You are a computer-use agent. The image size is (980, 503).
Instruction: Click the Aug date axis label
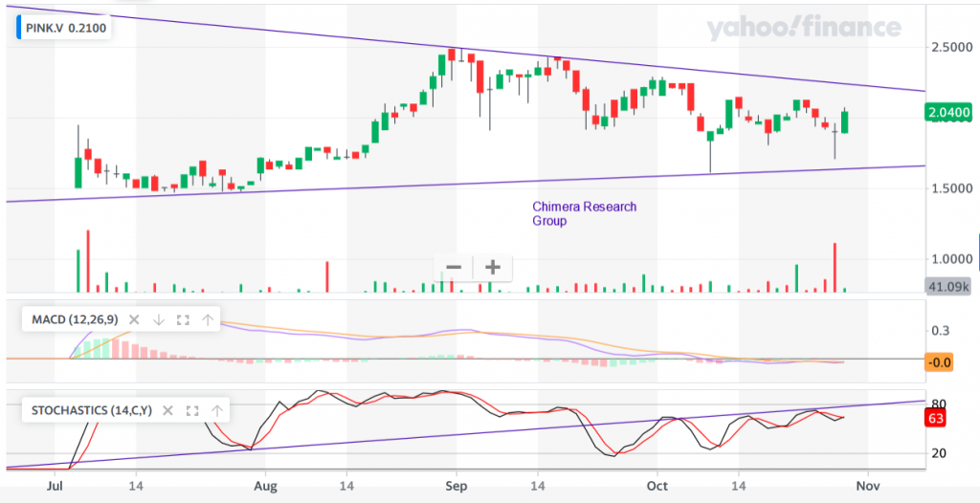pyautogui.click(x=266, y=486)
